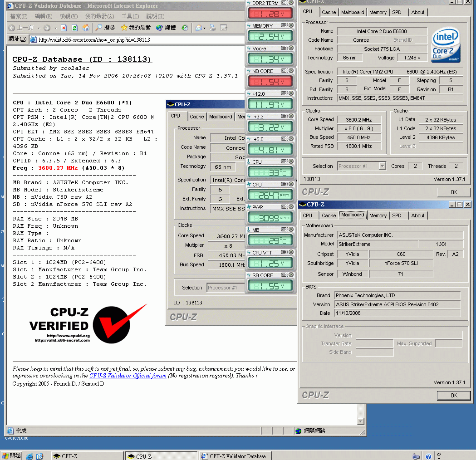This screenshot has width=476, height=460.
Task: Click the SB CORE 1.55 V readout
Action: 270,285
